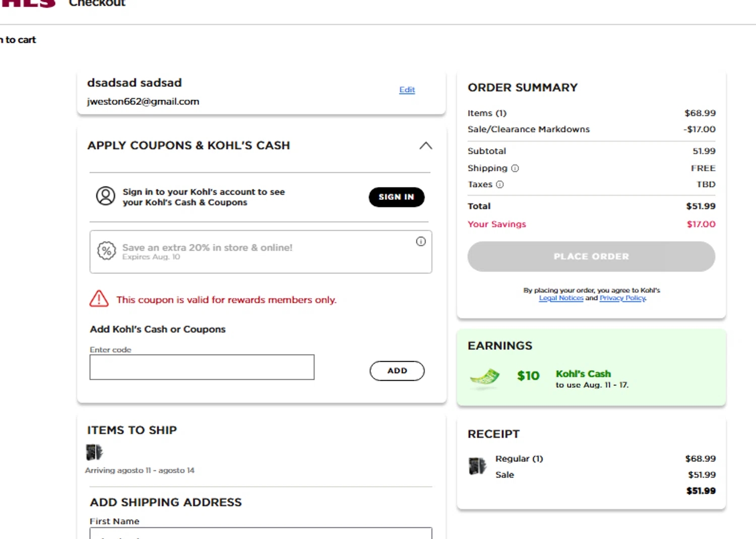This screenshot has height=539, width=756.
Task: Click the Add button for coupon code
Action: click(397, 371)
